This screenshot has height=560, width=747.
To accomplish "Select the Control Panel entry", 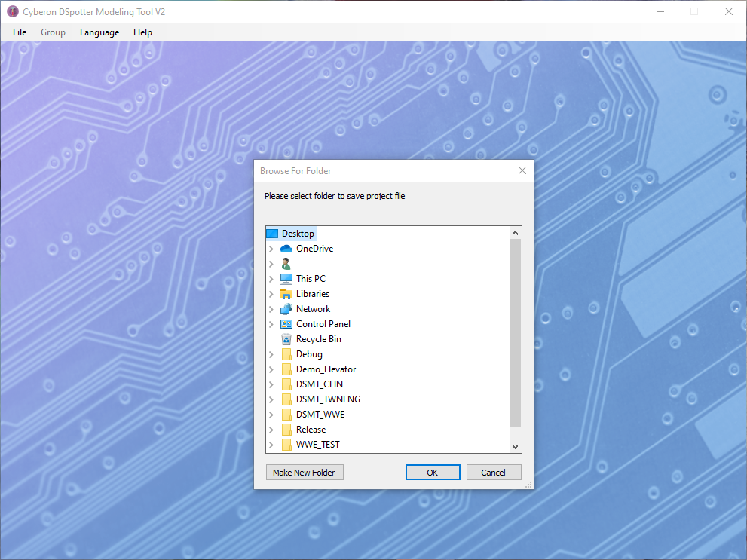I will [323, 324].
